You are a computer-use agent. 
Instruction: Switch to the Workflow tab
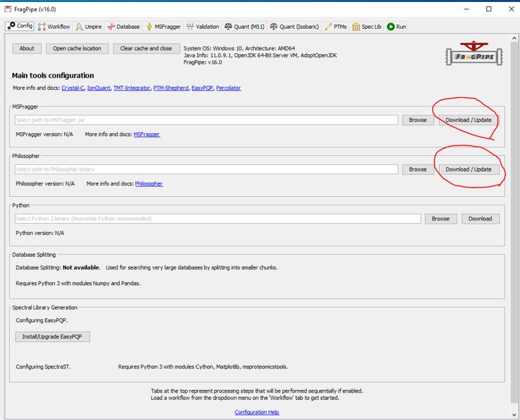tap(54, 27)
